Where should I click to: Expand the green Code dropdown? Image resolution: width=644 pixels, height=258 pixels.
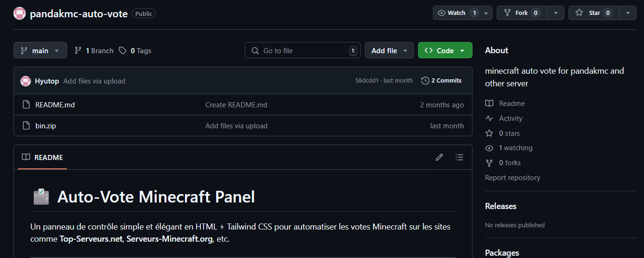tap(445, 50)
